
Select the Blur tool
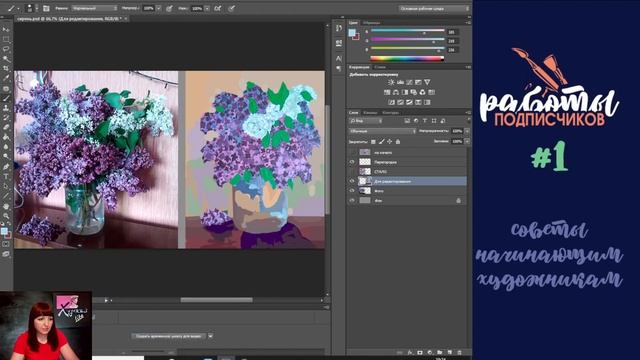pyautogui.click(x=6, y=147)
